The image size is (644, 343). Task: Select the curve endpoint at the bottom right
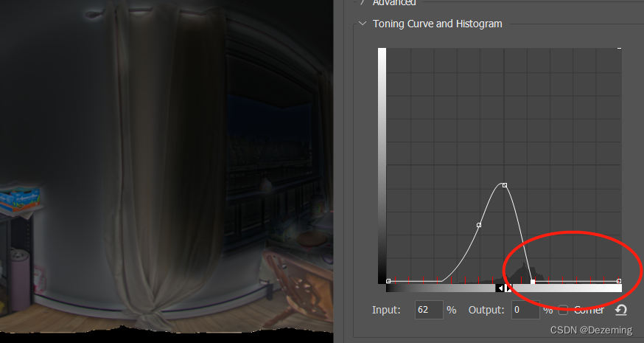pyautogui.click(x=619, y=281)
